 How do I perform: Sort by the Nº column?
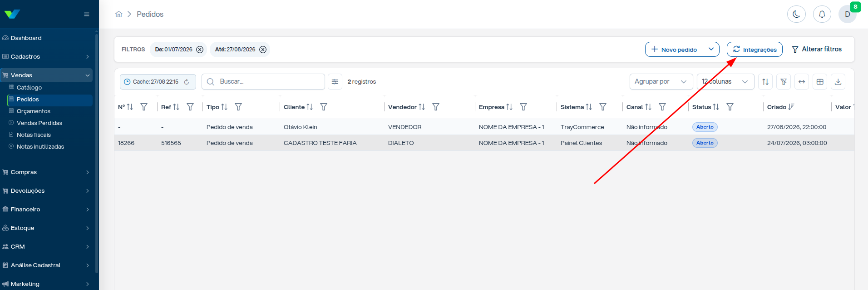pyautogui.click(x=130, y=107)
